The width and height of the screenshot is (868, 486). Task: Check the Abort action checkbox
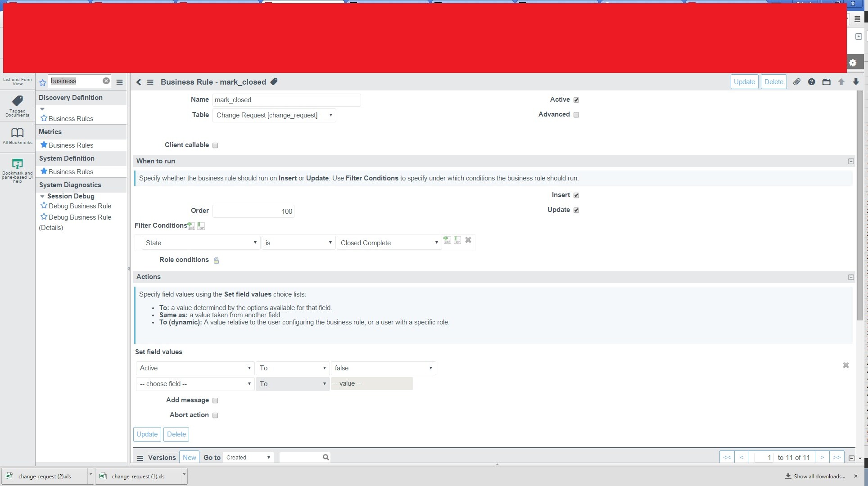tap(215, 415)
